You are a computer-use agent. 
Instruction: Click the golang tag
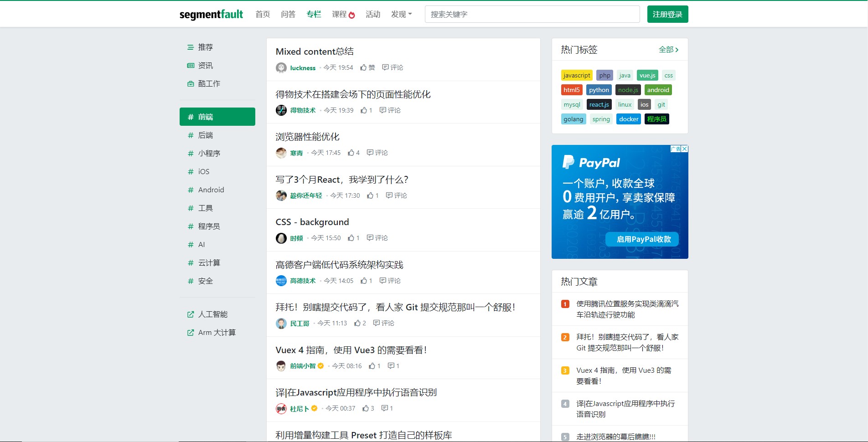[573, 119]
